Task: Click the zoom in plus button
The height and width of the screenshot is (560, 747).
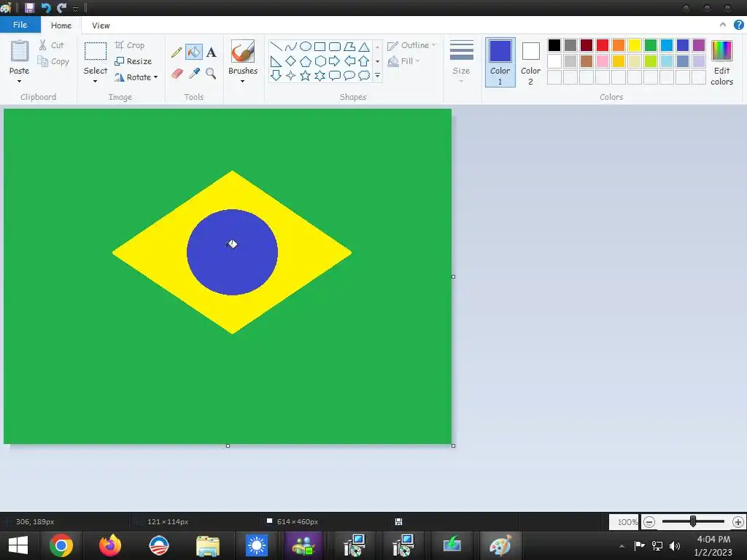Action: coord(738,522)
